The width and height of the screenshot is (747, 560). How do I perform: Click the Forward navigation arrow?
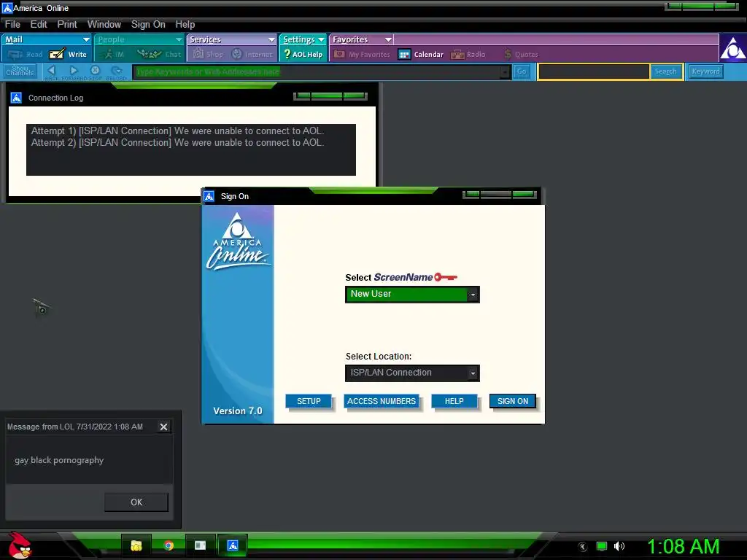tap(74, 71)
